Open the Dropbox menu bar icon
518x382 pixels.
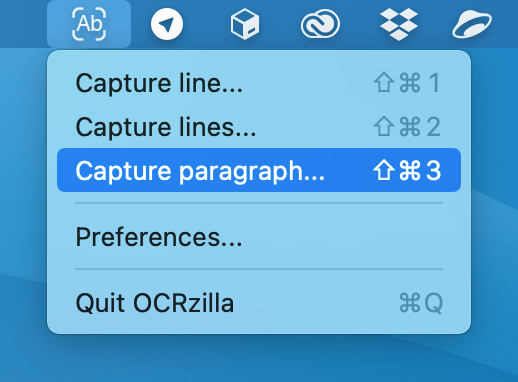pos(399,24)
